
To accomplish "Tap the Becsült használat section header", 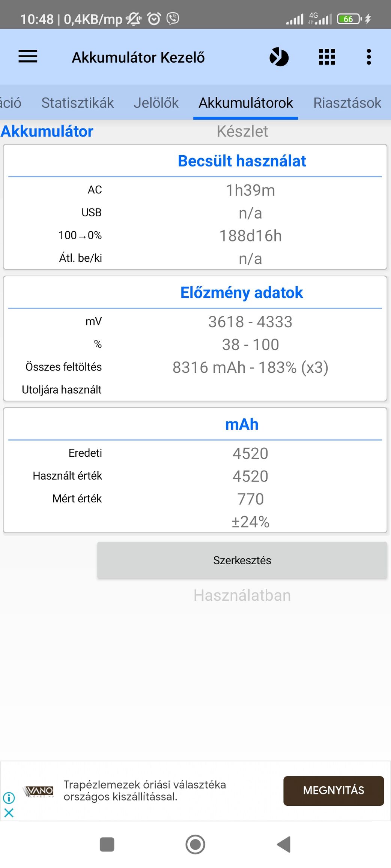I will pos(242,161).
